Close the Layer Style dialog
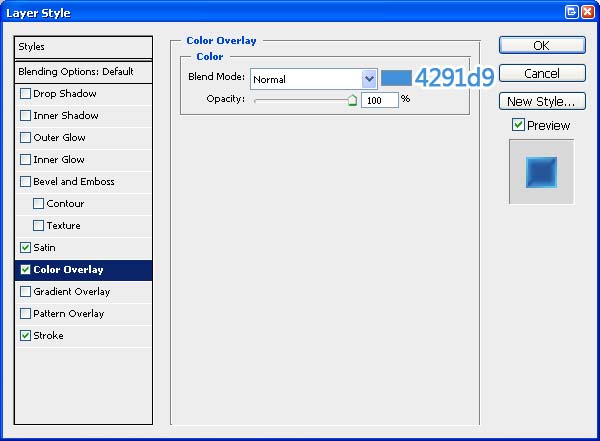The height and width of the screenshot is (441, 600). [588, 12]
